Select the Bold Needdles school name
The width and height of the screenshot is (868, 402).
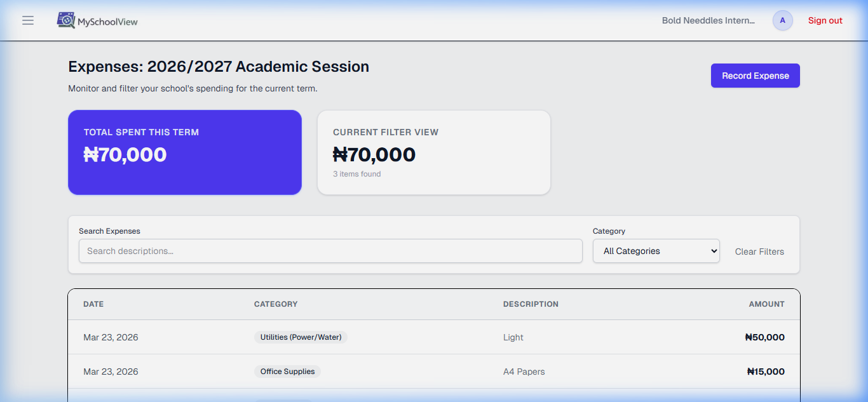708,20
